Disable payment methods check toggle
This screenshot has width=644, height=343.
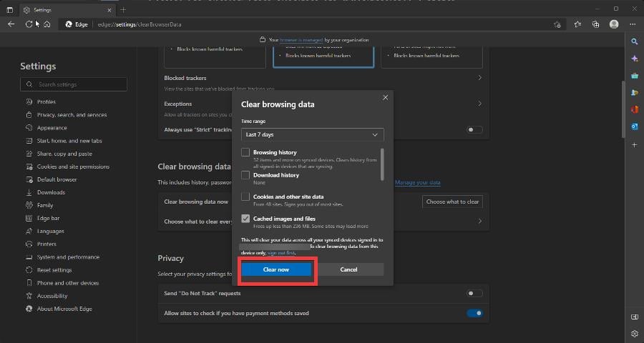[474, 313]
